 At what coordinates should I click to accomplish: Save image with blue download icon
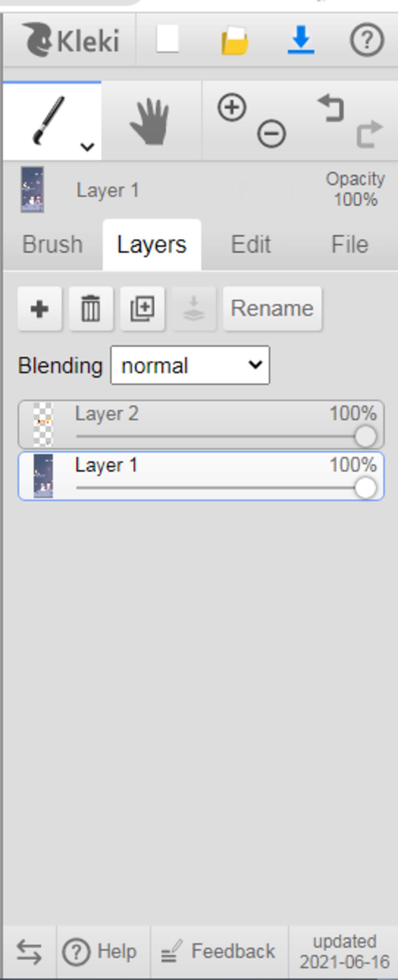coord(301,40)
